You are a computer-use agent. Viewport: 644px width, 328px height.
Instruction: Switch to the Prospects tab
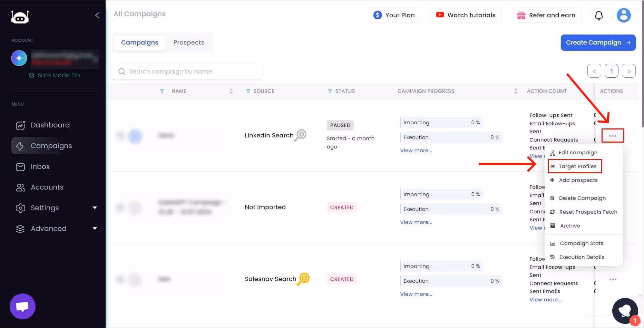point(189,42)
